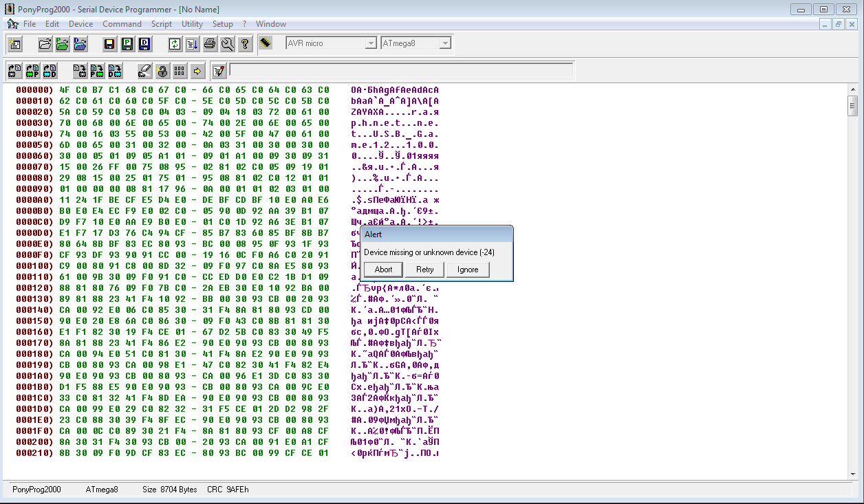The image size is (864, 504).
Task: Click scrollbar up arrow in hex view
Action: click(x=853, y=90)
